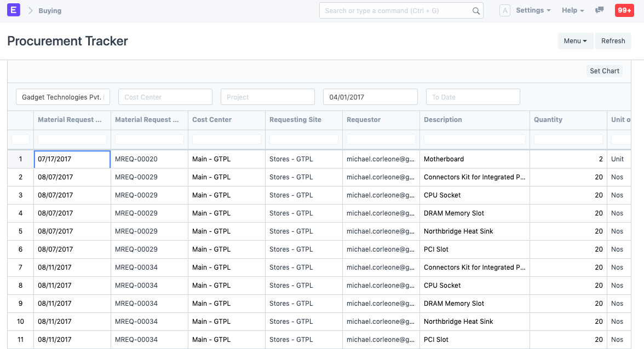
Task: Click the search magnifier icon
Action: (x=476, y=10)
